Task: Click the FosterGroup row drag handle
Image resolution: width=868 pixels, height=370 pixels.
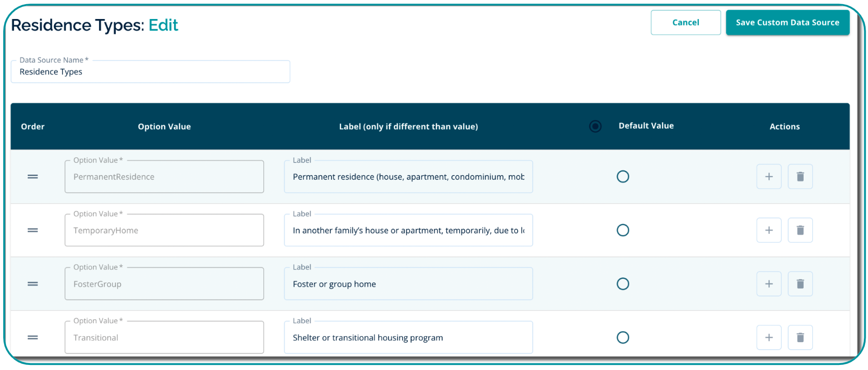Action: [x=32, y=284]
